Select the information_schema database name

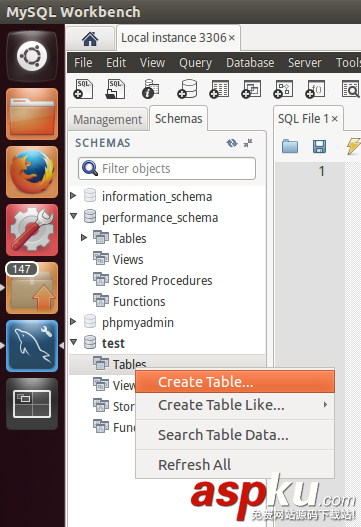157,196
